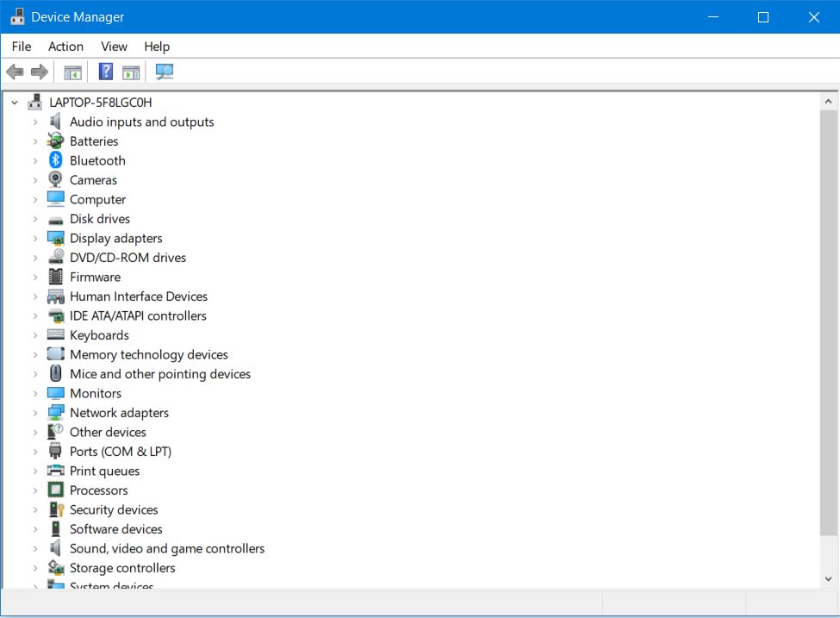The image size is (840, 618).
Task: Collapse the LAPTOP-5F8LGC0H root node
Action: pyautogui.click(x=15, y=102)
